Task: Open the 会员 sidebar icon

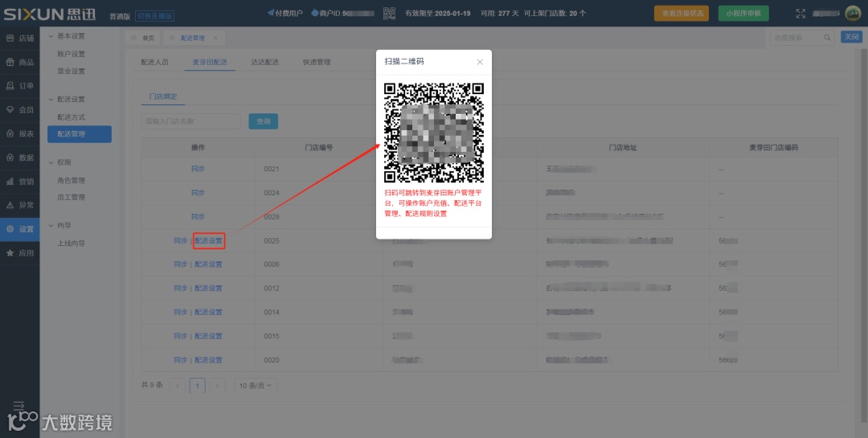Action: (10, 109)
